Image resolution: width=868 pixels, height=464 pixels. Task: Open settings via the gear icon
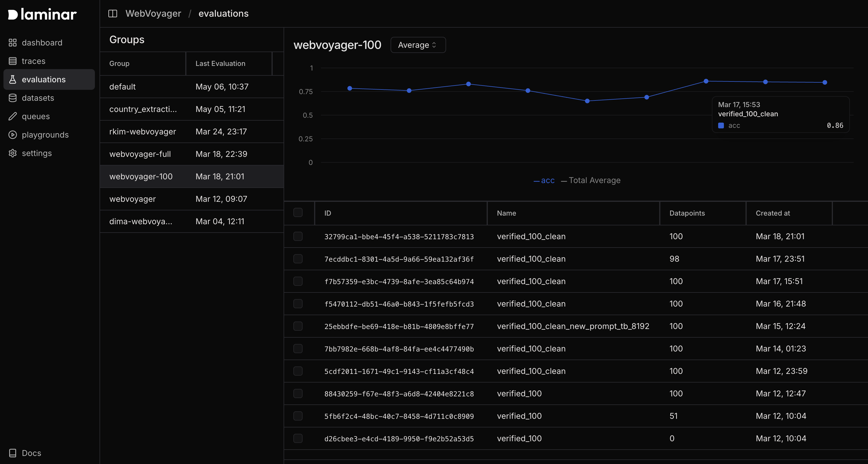point(12,153)
